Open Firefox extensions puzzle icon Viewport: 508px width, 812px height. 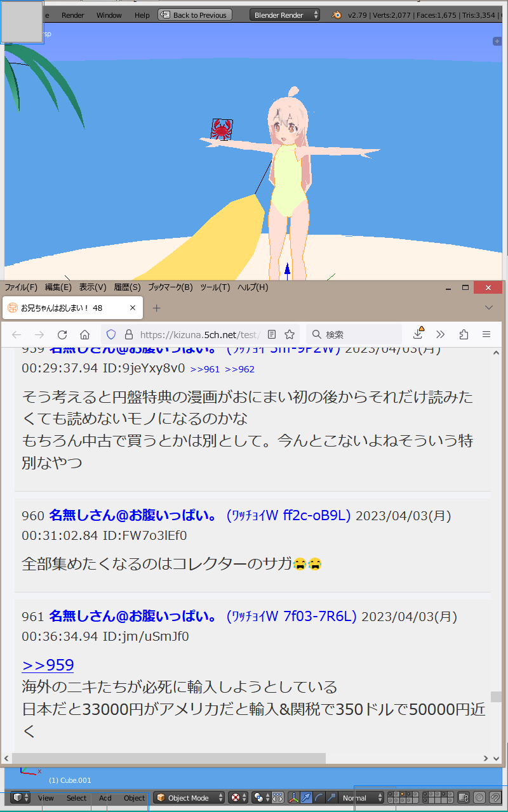pyautogui.click(x=464, y=334)
